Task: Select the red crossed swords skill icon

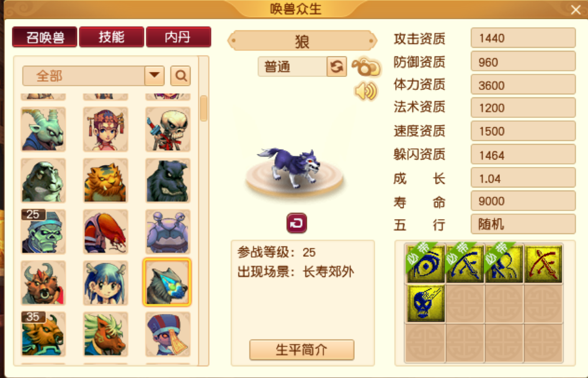Action: pos(543,264)
